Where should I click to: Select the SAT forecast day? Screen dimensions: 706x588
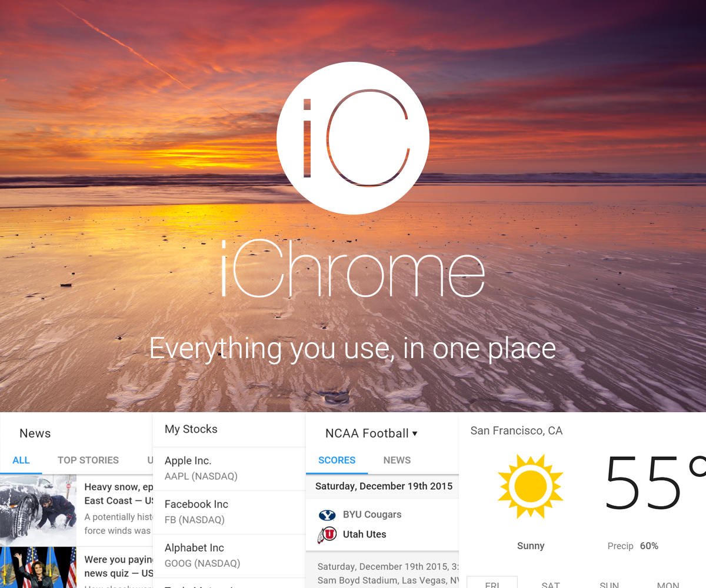point(551,584)
